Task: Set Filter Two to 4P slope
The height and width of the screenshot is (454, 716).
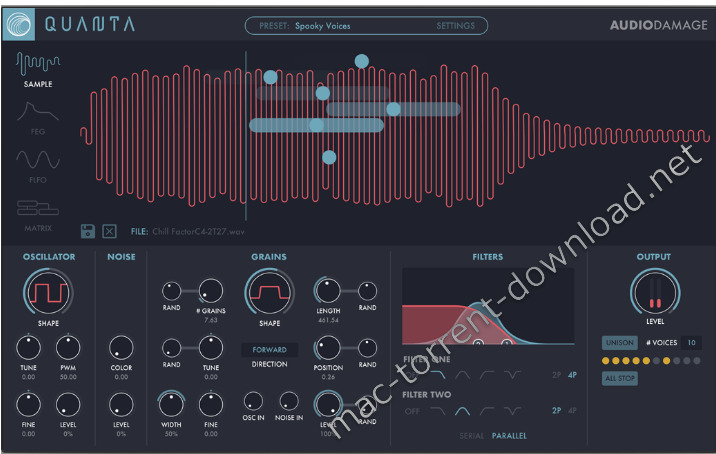Action: (x=572, y=411)
